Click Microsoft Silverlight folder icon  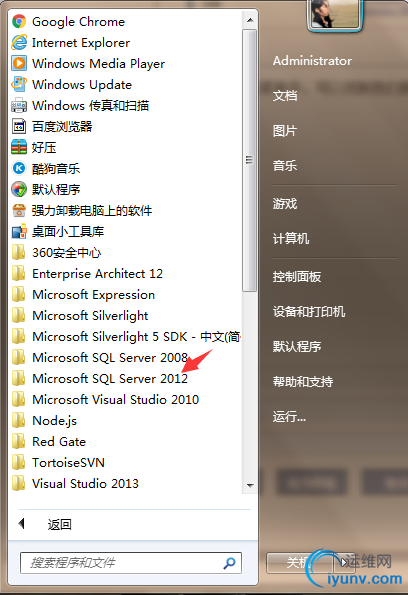(19, 315)
